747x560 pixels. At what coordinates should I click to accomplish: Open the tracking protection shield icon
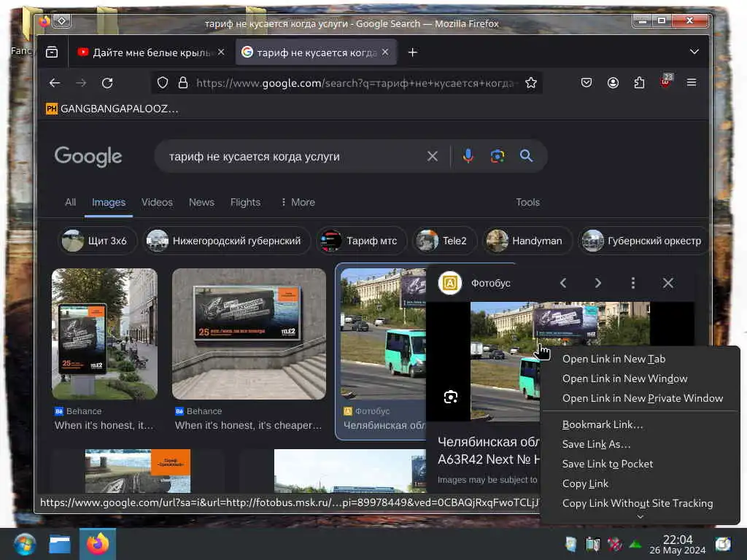163,83
